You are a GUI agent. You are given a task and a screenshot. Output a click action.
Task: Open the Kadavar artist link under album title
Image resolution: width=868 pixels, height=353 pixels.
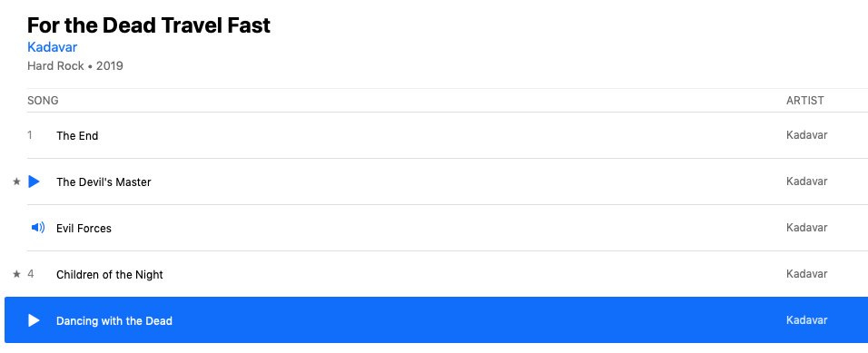pyautogui.click(x=52, y=47)
